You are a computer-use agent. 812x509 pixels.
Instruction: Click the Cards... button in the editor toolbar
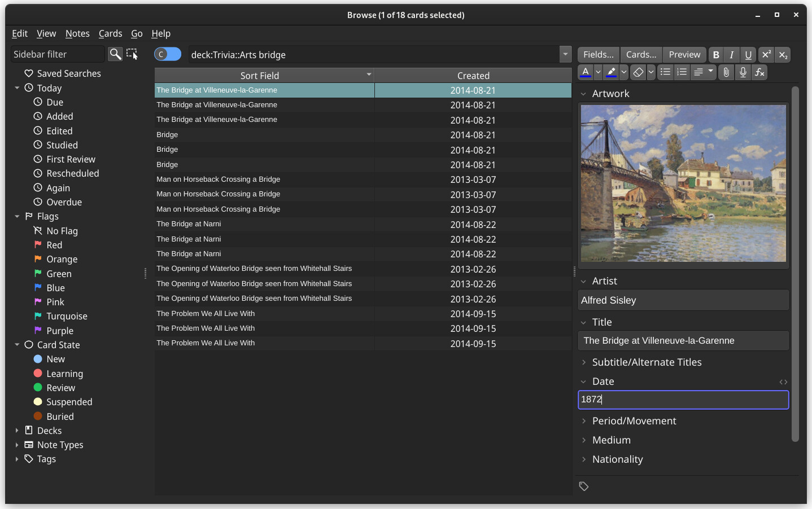pos(641,55)
